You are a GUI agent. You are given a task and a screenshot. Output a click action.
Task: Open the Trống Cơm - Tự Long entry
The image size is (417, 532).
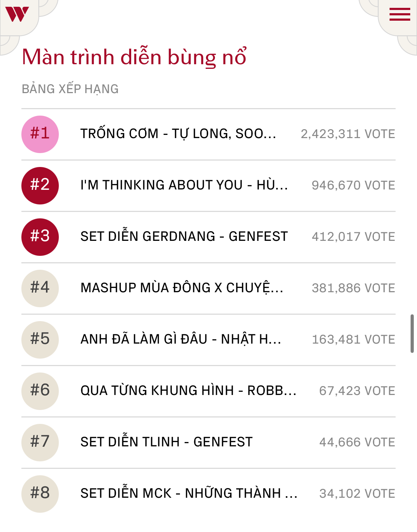(178, 134)
